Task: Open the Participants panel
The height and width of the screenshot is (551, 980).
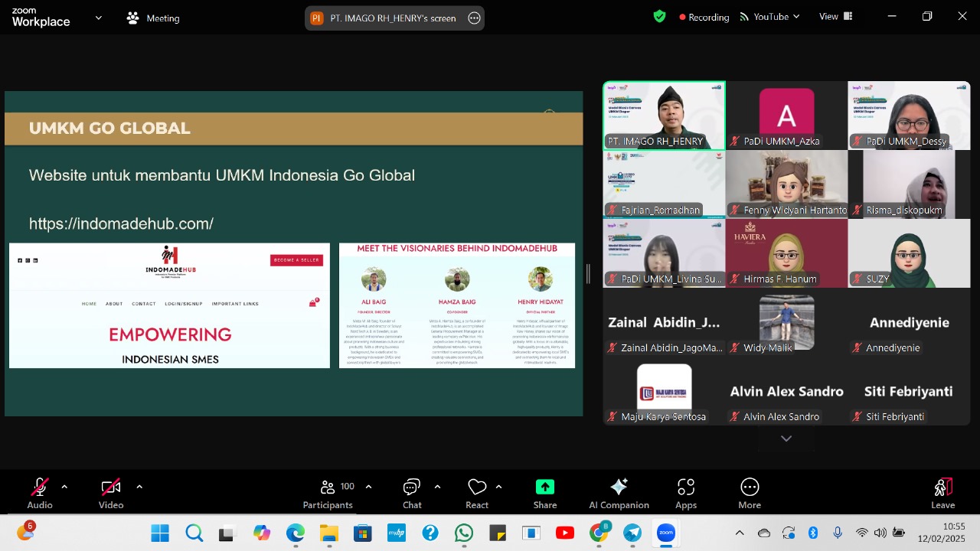Action: 328,494
